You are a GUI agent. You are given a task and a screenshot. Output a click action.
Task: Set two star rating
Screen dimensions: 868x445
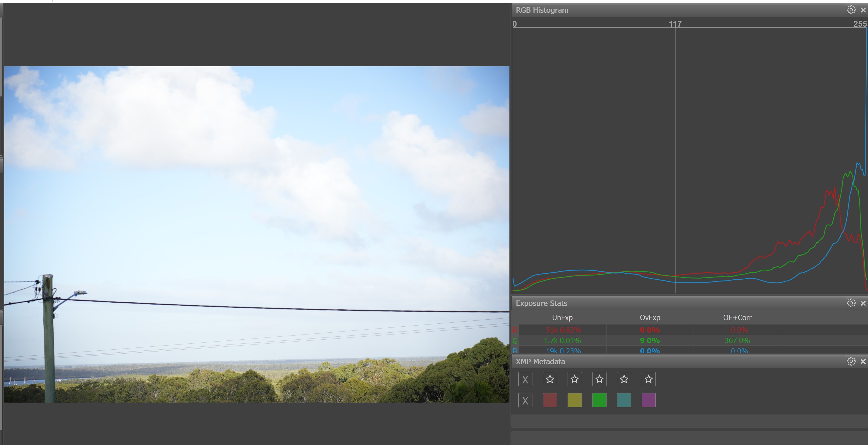[x=575, y=379]
